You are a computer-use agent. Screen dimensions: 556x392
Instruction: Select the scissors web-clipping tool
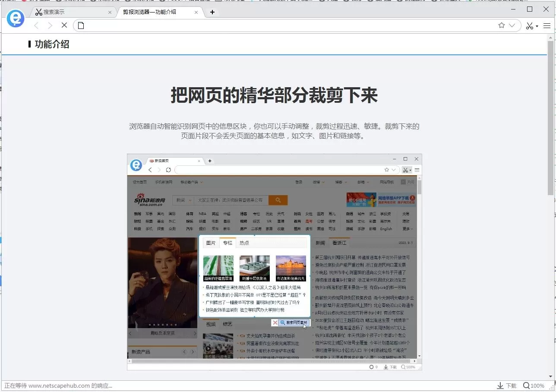point(530,25)
